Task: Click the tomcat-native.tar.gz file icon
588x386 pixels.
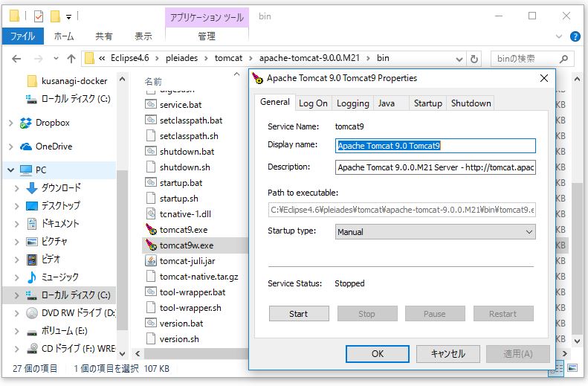Action: pos(151,277)
